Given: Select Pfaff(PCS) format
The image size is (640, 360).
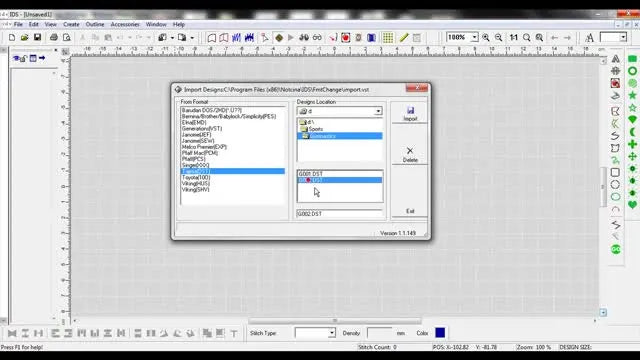Looking at the screenshot, I should tap(193, 159).
